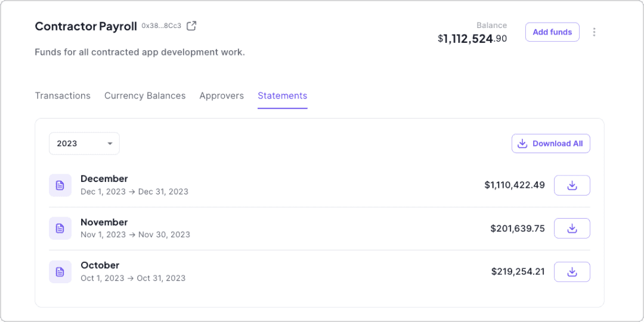The height and width of the screenshot is (322, 644).
Task: Click the balance amount $1,112,524.90
Action: pyautogui.click(x=472, y=39)
